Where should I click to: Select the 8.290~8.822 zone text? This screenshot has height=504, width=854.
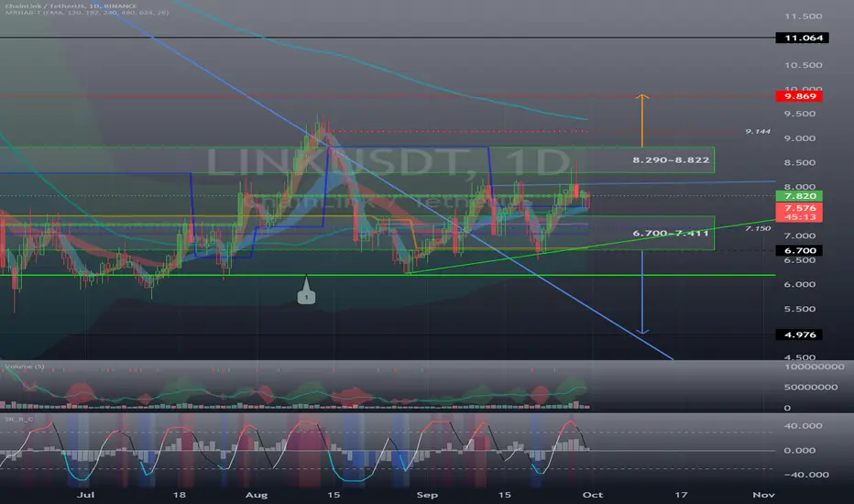(671, 160)
